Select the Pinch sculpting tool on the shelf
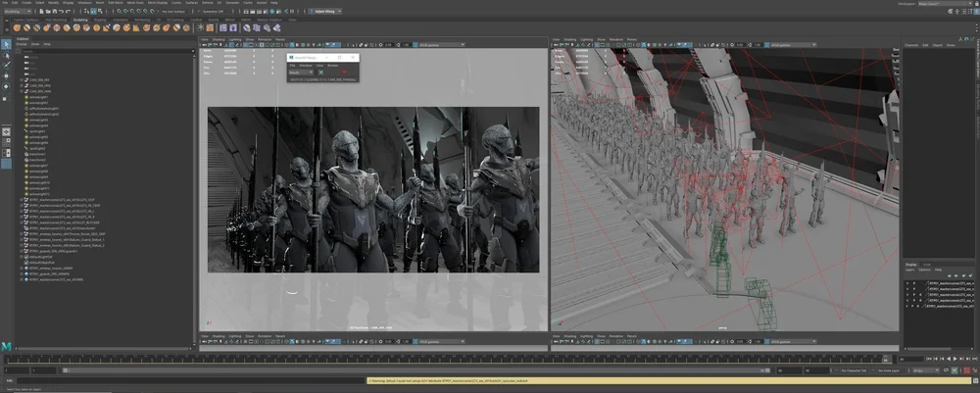Image resolution: width=980 pixels, height=393 pixels. pyautogui.click(x=57, y=27)
